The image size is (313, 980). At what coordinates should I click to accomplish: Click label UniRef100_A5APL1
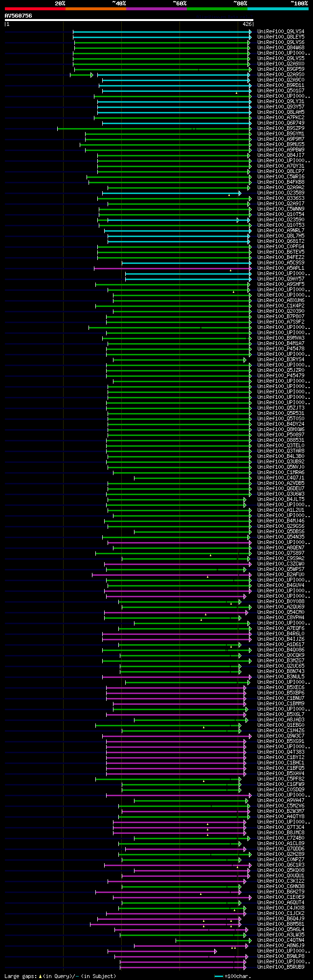pyautogui.click(x=281, y=268)
